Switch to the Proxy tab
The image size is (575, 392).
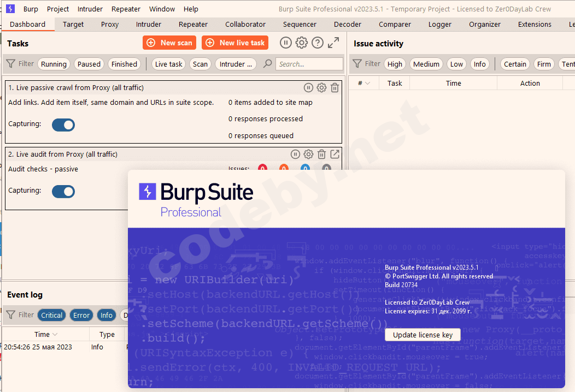point(110,24)
